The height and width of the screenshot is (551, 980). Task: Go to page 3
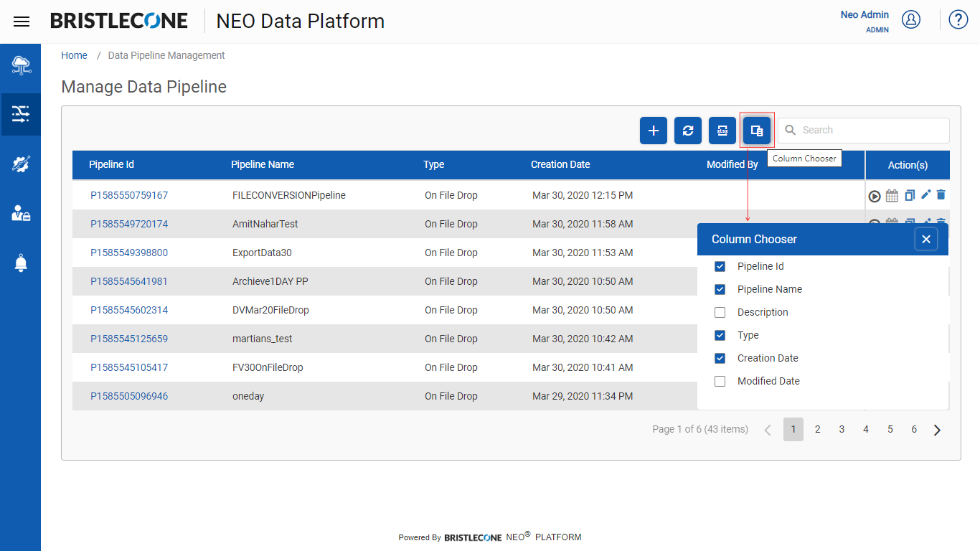pos(842,429)
